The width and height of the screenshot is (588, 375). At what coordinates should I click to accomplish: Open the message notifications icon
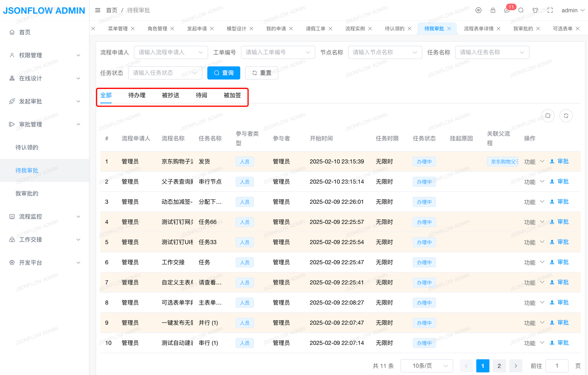(507, 10)
